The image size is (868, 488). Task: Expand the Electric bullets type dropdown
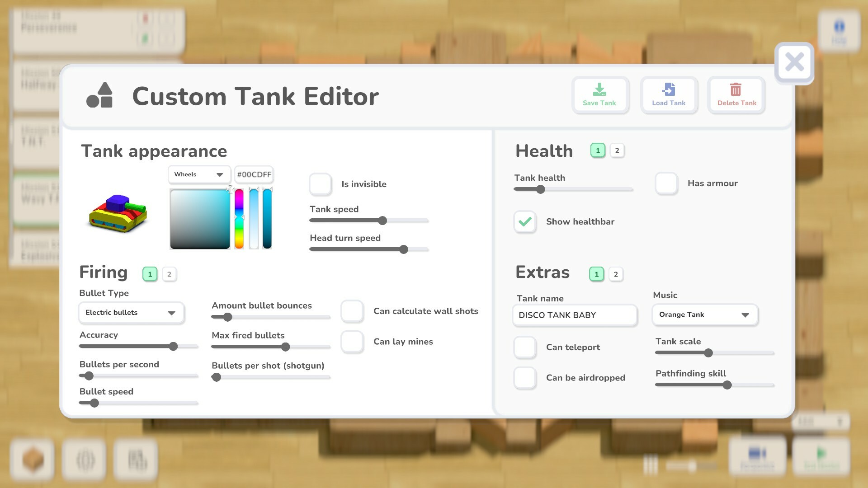pyautogui.click(x=131, y=313)
